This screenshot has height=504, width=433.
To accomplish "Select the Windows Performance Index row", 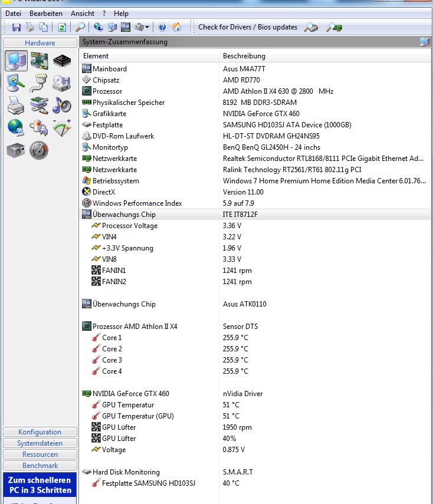I will pos(255,203).
